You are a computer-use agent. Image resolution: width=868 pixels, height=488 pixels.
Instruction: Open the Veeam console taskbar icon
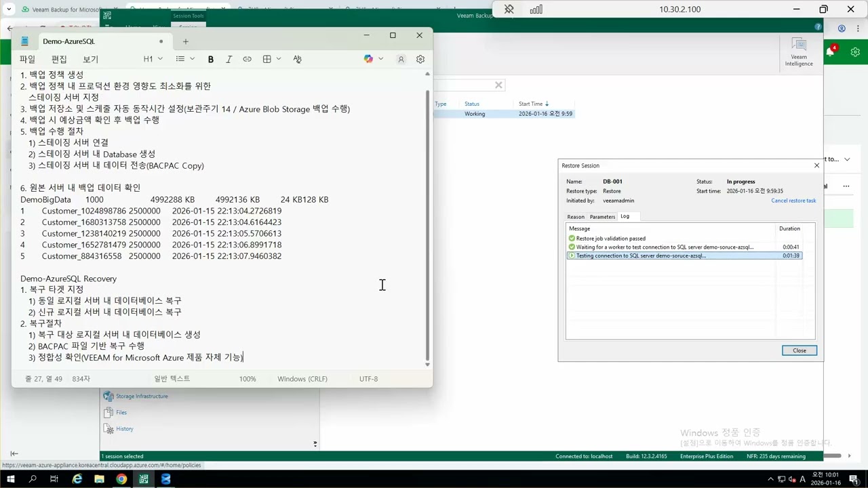[x=144, y=479]
